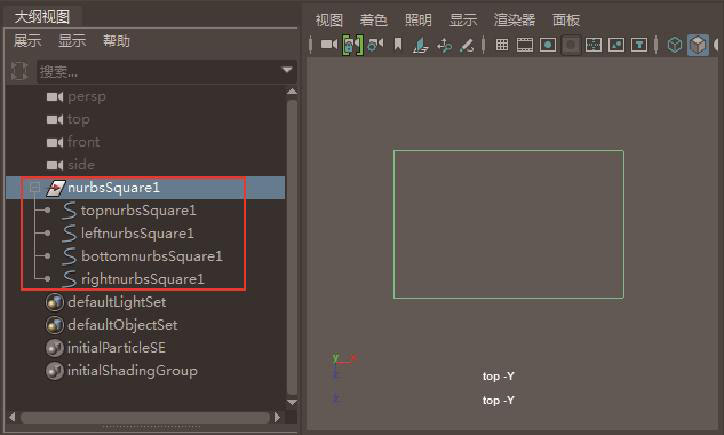Select the defaultLightSet item
The image size is (724, 435).
click(116, 302)
